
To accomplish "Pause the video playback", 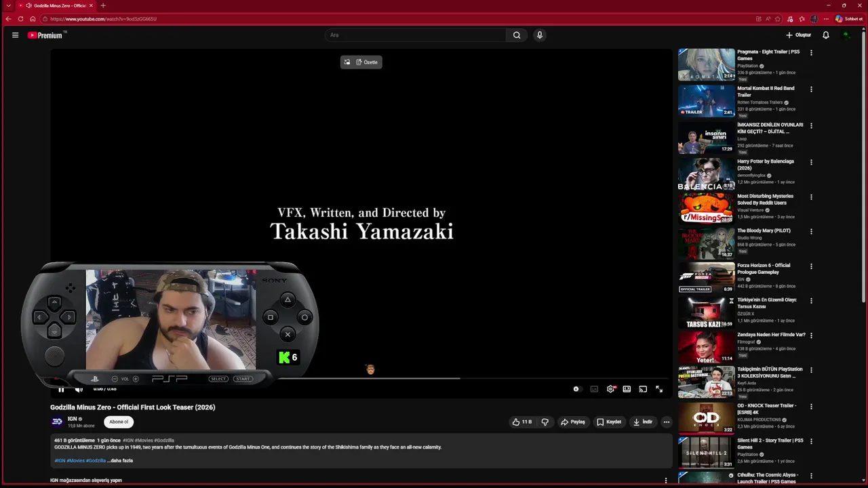I will pyautogui.click(x=61, y=389).
